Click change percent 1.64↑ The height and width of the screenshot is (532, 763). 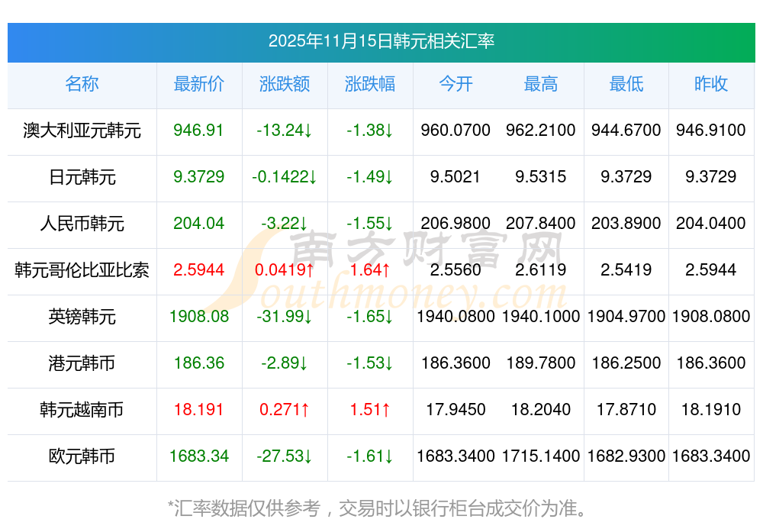point(370,269)
